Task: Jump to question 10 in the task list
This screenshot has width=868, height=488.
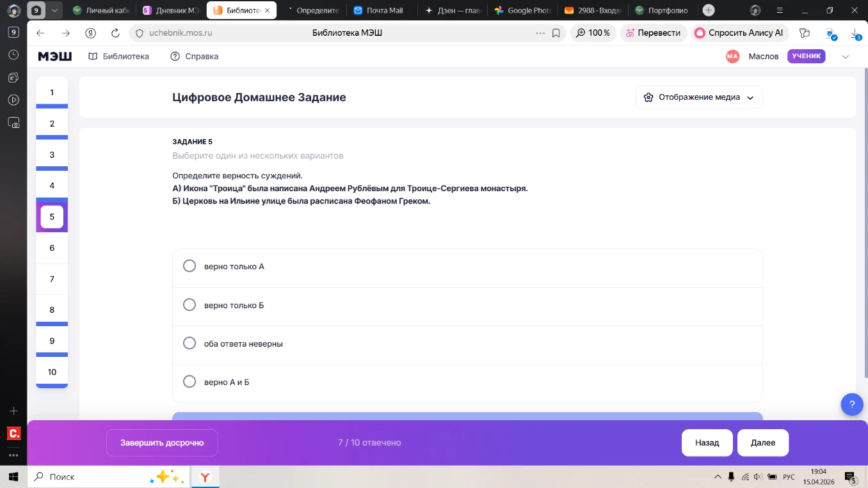Action: [x=52, y=372]
